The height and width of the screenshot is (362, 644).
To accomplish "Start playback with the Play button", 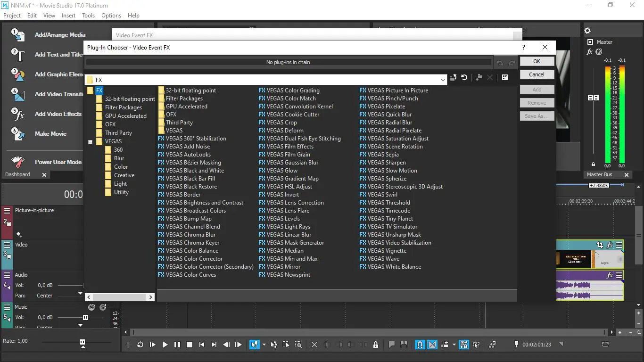I will point(165,345).
